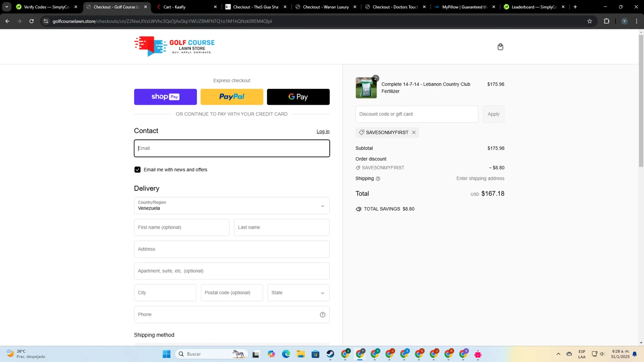Open the Windows Start menu
This screenshot has height=362, width=644.
pyautogui.click(x=167, y=354)
